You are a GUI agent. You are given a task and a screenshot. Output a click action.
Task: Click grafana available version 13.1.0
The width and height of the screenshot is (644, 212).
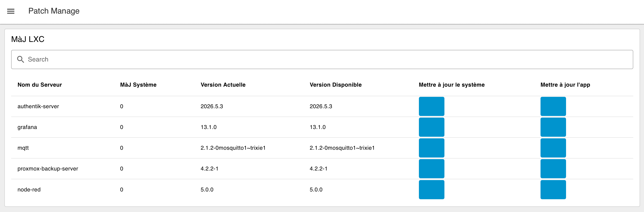pyautogui.click(x=317, y=127)
